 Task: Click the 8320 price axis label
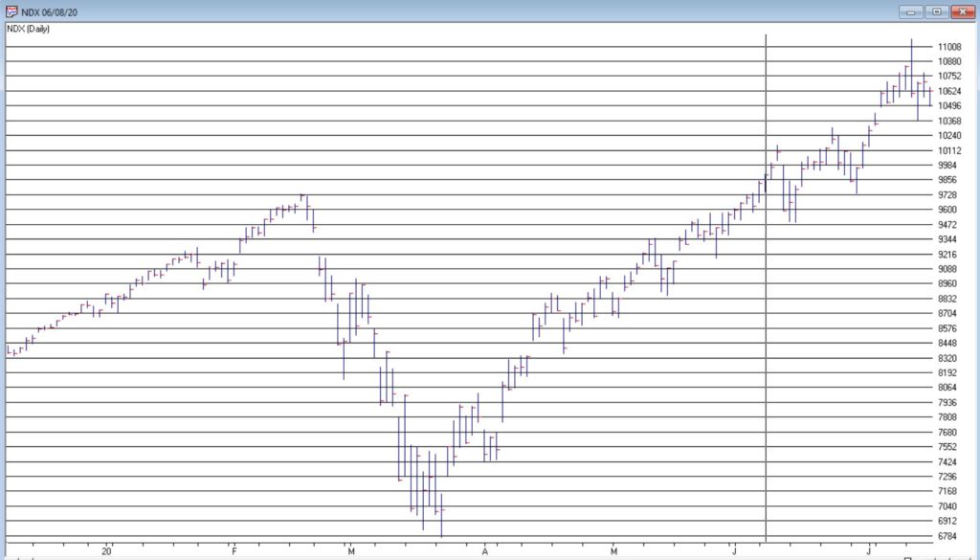pos(949,358)
